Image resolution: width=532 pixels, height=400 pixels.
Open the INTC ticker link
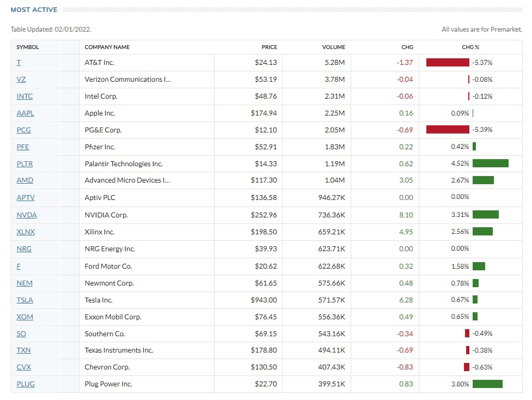click(25, 96)
